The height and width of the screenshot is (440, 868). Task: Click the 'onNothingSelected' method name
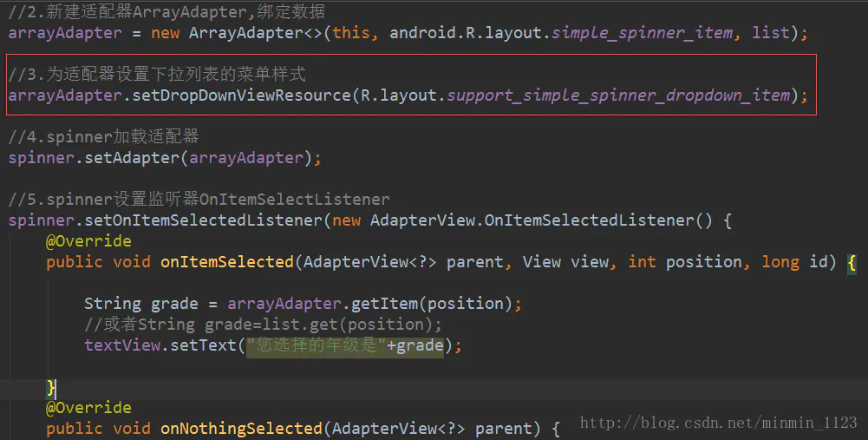click(241, 429)
